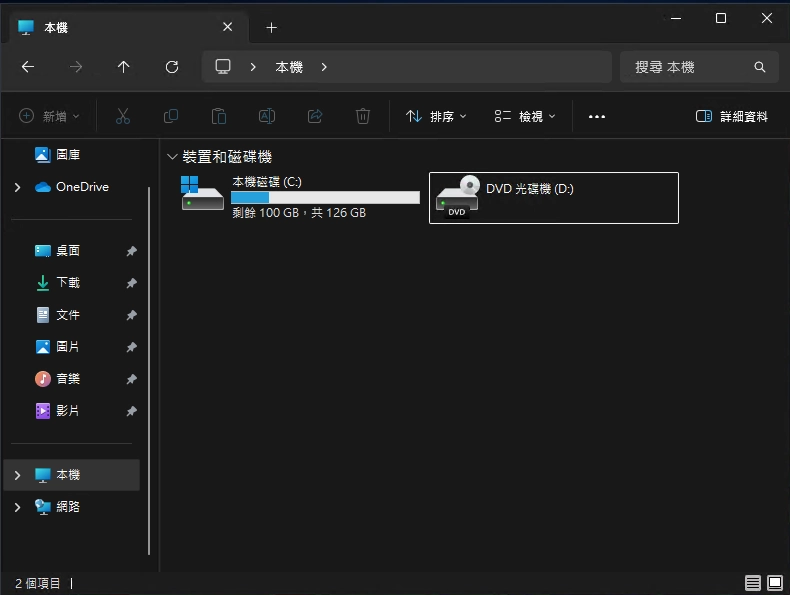Click the pin icon beside 音樂
This screenshot has width=790, height=595.
coord(131,379)
